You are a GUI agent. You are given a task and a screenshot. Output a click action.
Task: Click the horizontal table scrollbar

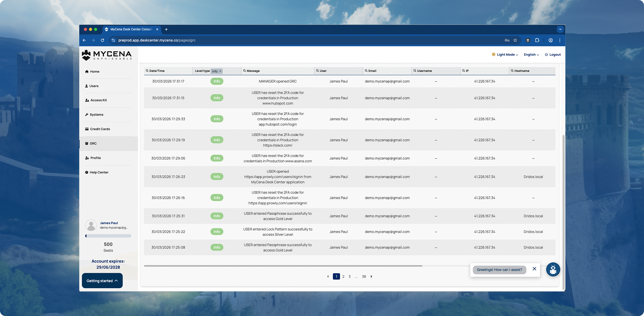pyautogui.click(x=283, y=266)
